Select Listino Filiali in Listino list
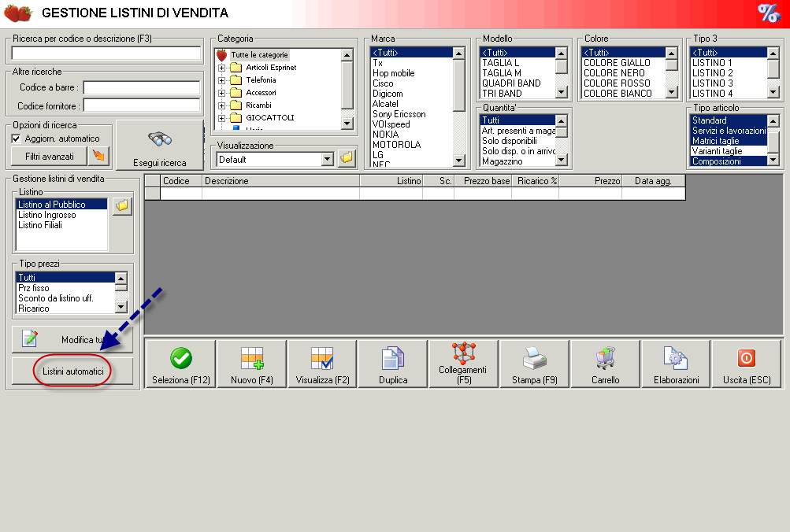Image resolution: width=790 pixels, height=532 pixels. click(61, 225)
